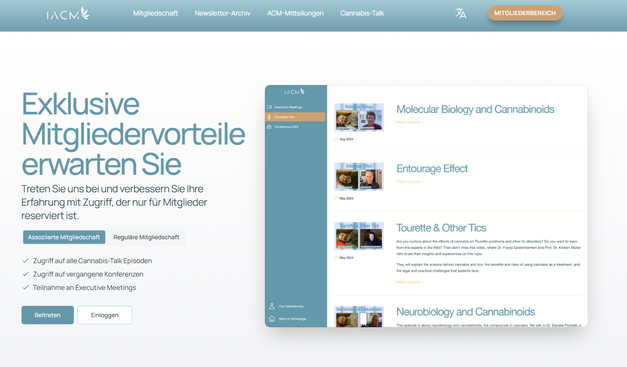Open Cannabis-Talk navigation item
This screenshot has height=367, width=627.
pyautogui.click(x=362, y=13)
